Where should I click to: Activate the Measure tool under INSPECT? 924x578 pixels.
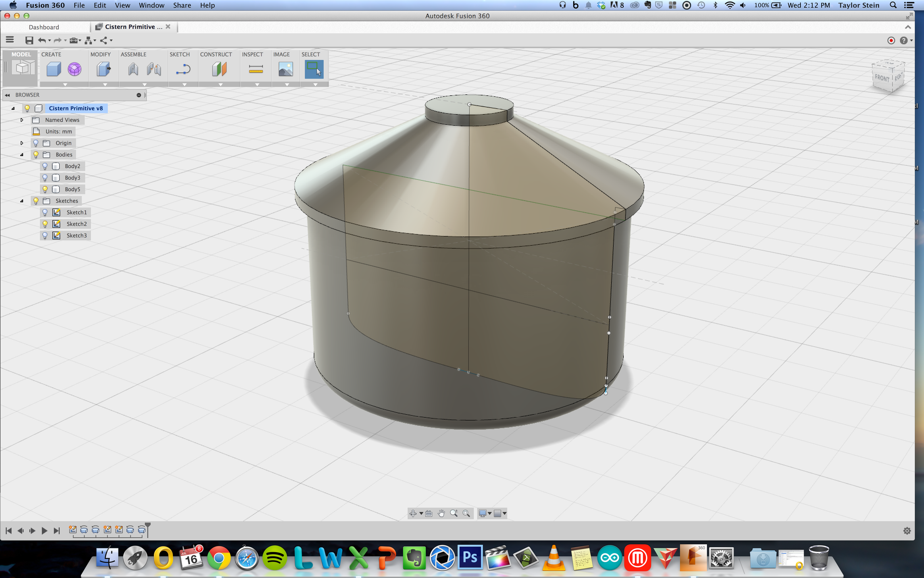[x=255, y=69]
